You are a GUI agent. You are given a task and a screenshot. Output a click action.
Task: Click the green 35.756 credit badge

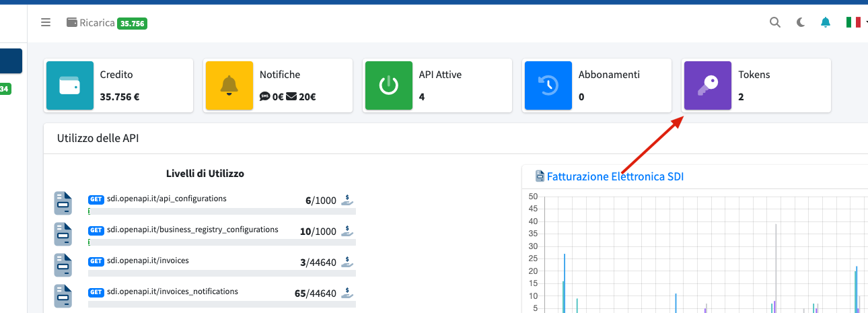pyautogui.click(x=132, y=23)
